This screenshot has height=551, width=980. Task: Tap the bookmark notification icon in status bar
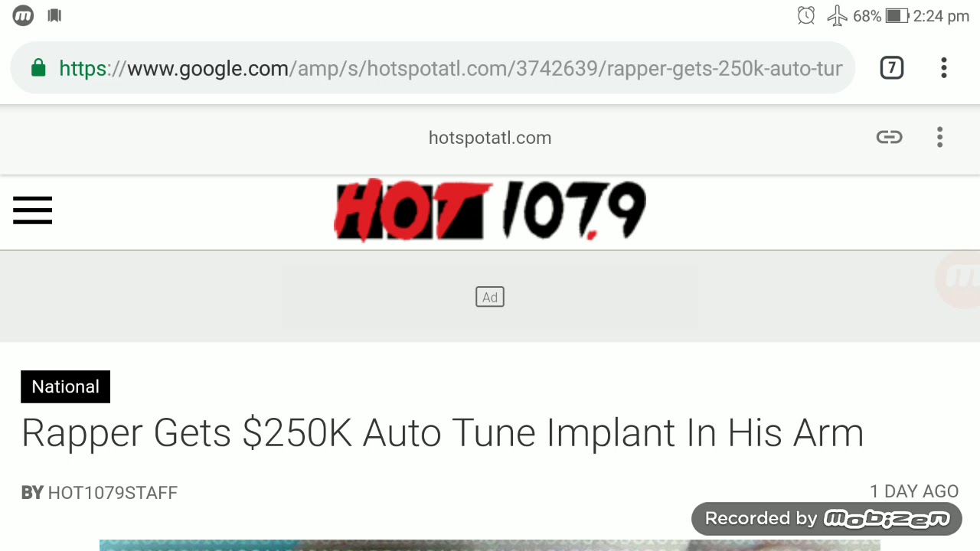tap(54, 15)
